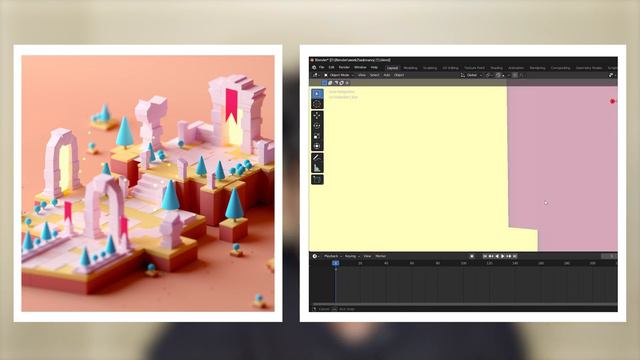Click the red light object in viewport
The height and width of the screenshot is (360, 640).
(612, 101)
